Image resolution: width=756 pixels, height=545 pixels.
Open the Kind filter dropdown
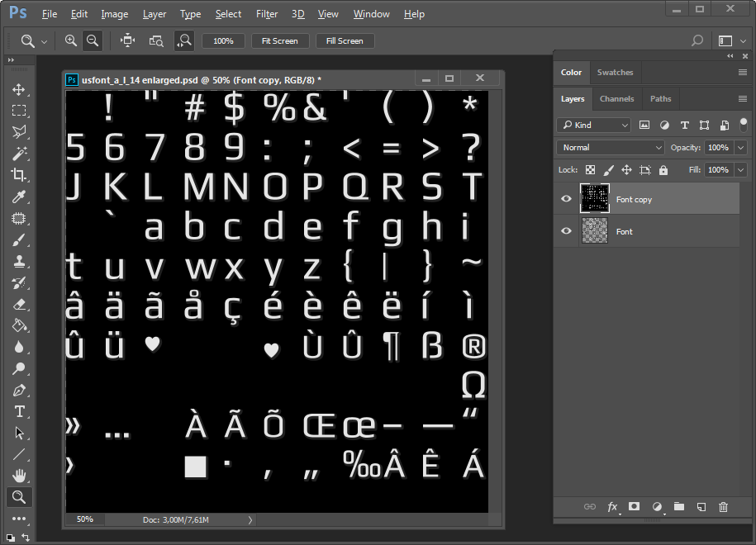(x=594, y=126)
